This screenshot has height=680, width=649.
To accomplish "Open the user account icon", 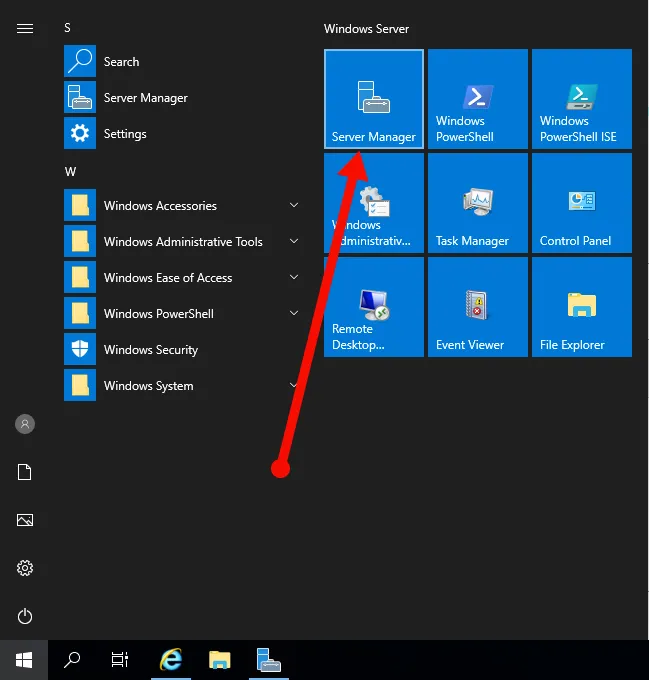I will (x=25, y=424).
